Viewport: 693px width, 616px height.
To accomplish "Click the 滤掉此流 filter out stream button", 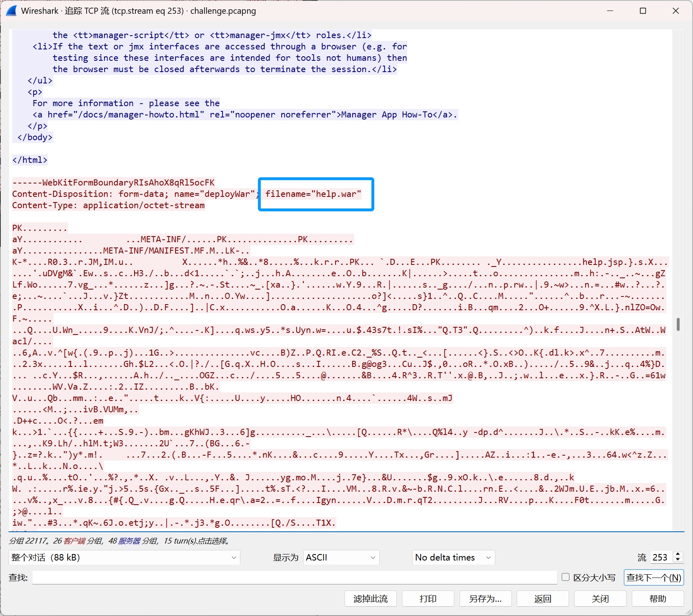I will [x=370, y=599].
